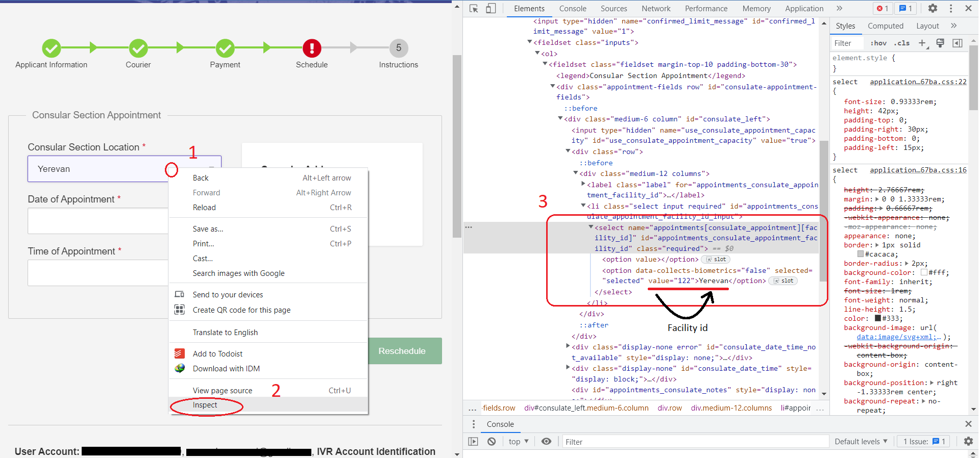Open the Layout tab
This screenshot has height=458, width=980.
tap(927, 26)
